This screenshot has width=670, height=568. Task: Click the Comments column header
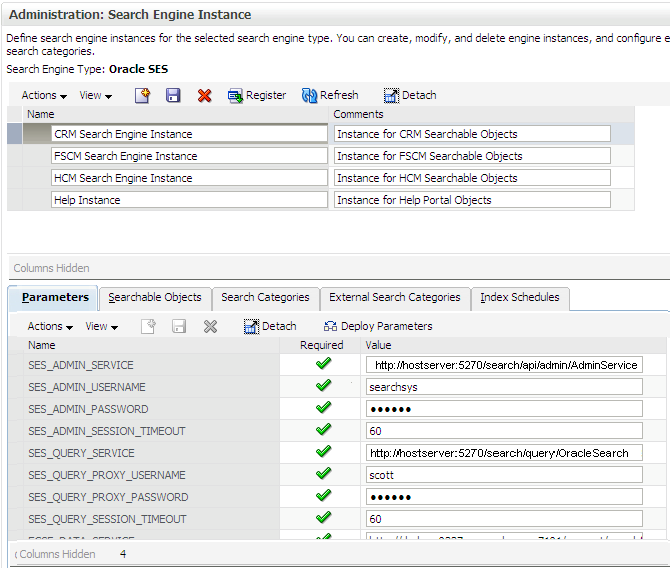click(x=358, y=115)
